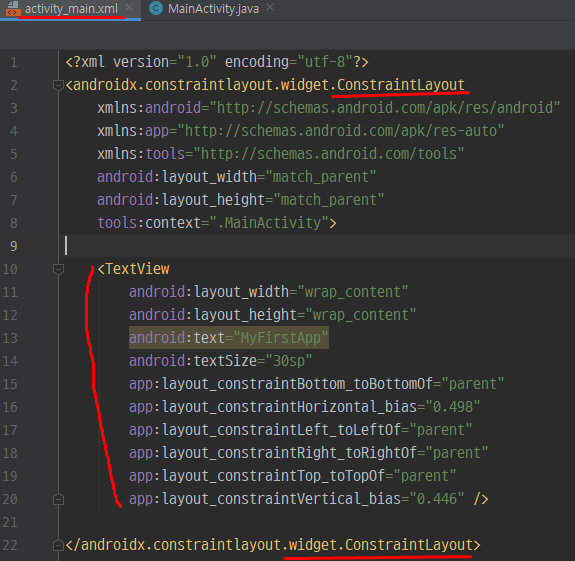The width and height of the screenshot is (575, 561).
Task: Click the android:text="MyFirstApp" attribute
Action: click(228, 338)
